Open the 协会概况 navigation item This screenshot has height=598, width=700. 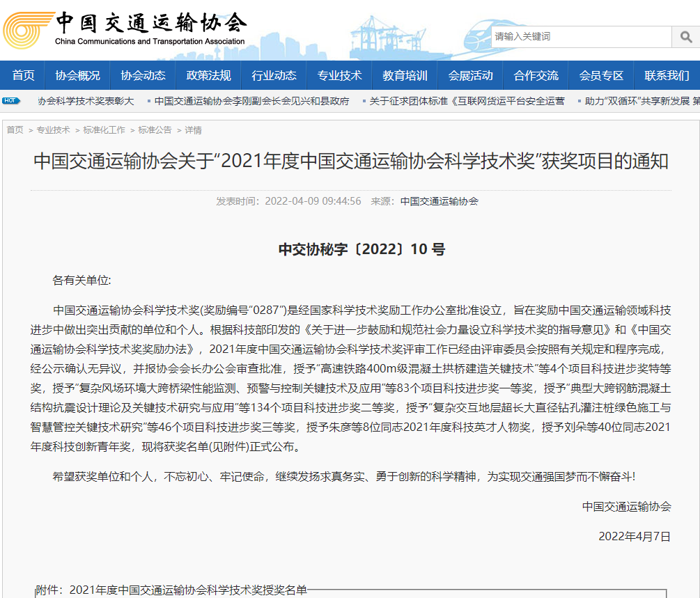coord(78,75)
